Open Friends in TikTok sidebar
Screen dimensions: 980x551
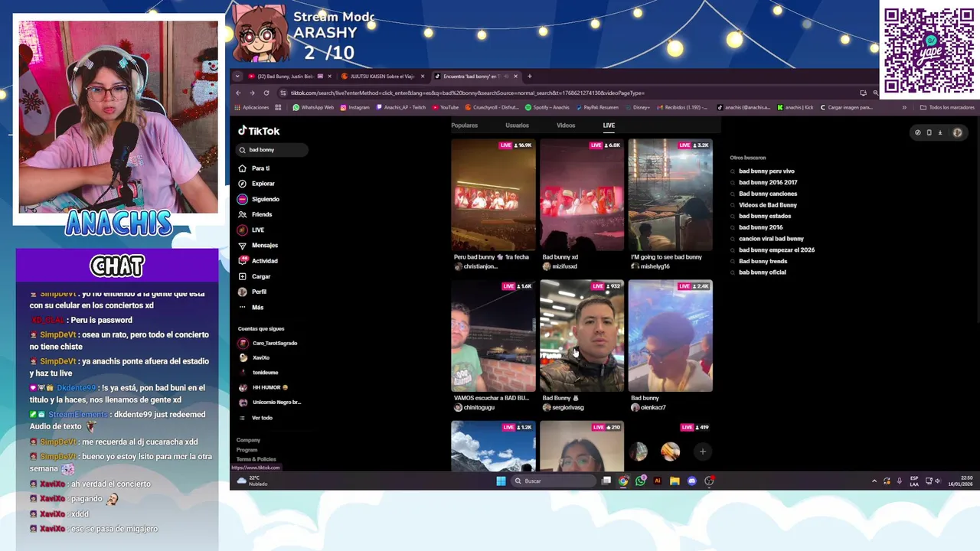coord(256,214)
